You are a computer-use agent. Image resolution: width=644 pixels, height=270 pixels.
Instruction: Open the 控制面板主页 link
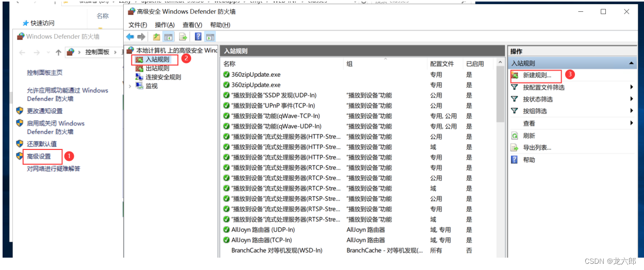[45, 73]
